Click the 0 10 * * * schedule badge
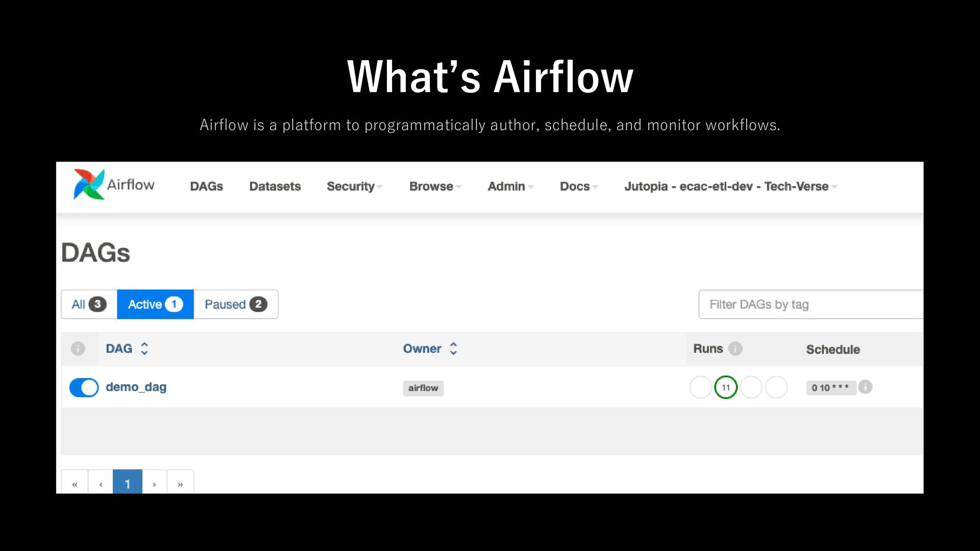 point(830,388)
